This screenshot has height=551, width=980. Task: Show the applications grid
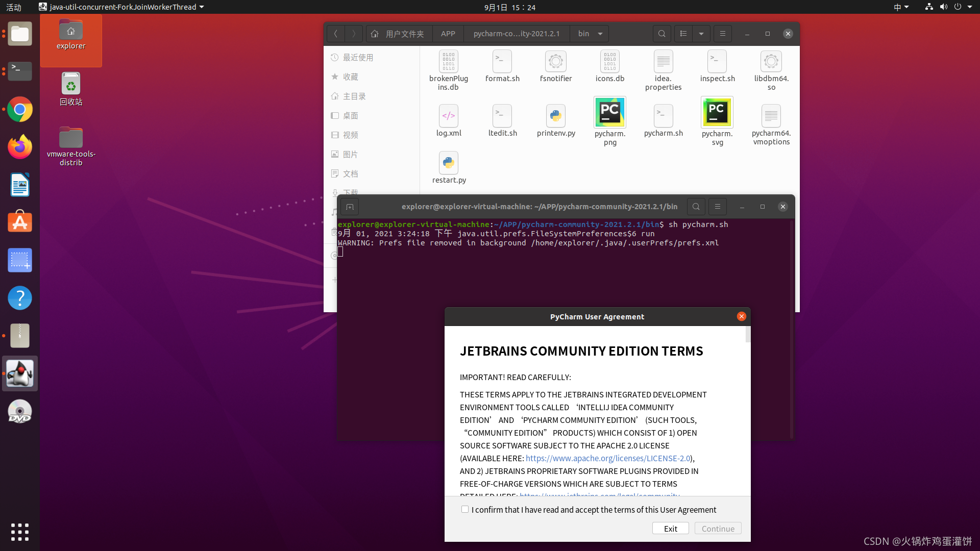point(20,532)
